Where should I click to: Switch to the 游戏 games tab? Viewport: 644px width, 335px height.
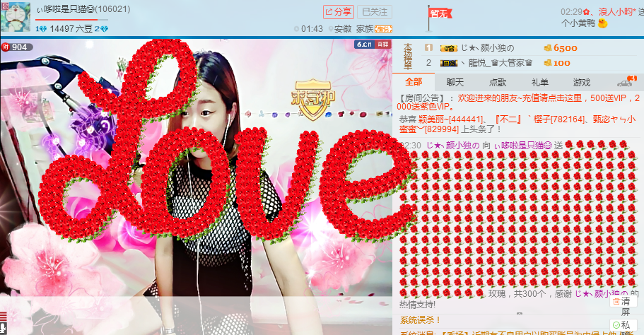[582, 82]
